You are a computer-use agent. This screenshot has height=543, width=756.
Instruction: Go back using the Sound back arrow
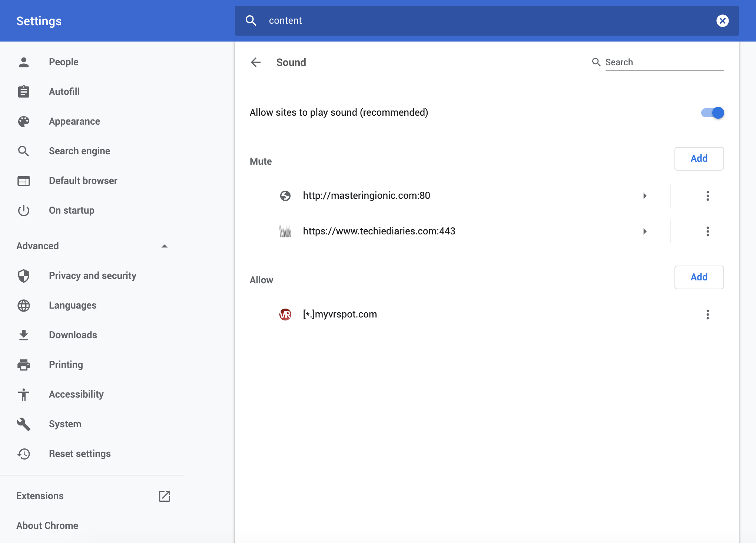point(256,62)
